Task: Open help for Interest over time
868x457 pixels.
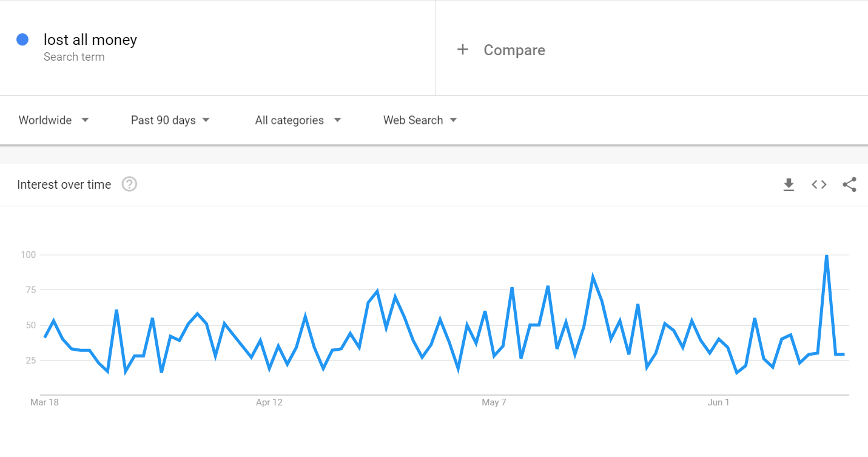Action: (x=129, y=184)
